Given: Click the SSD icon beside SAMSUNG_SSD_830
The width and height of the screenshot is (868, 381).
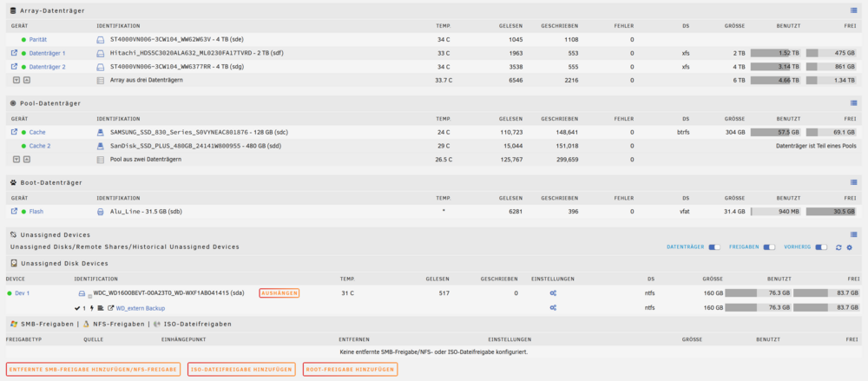Looking at the screenshot, I should click(101, 133).
